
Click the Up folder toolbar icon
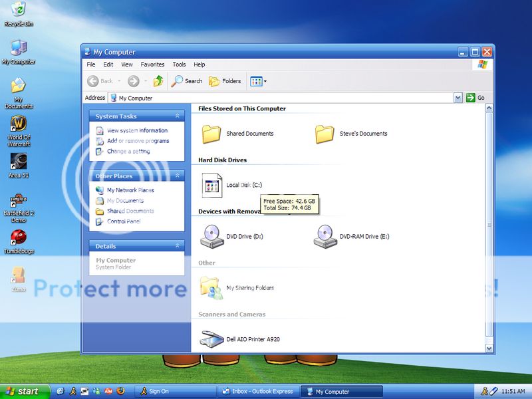coord(158,81)
